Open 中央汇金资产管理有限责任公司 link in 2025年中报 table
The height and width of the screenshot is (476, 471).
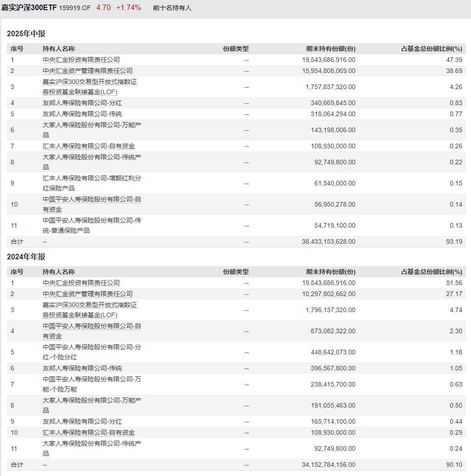(x=88, y=71)
